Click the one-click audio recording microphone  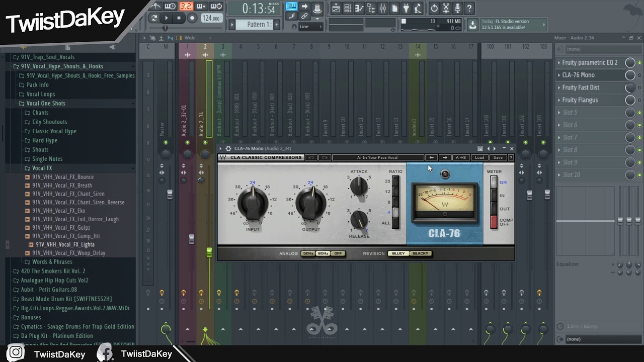pyautogui.click(x=457, y=9)
